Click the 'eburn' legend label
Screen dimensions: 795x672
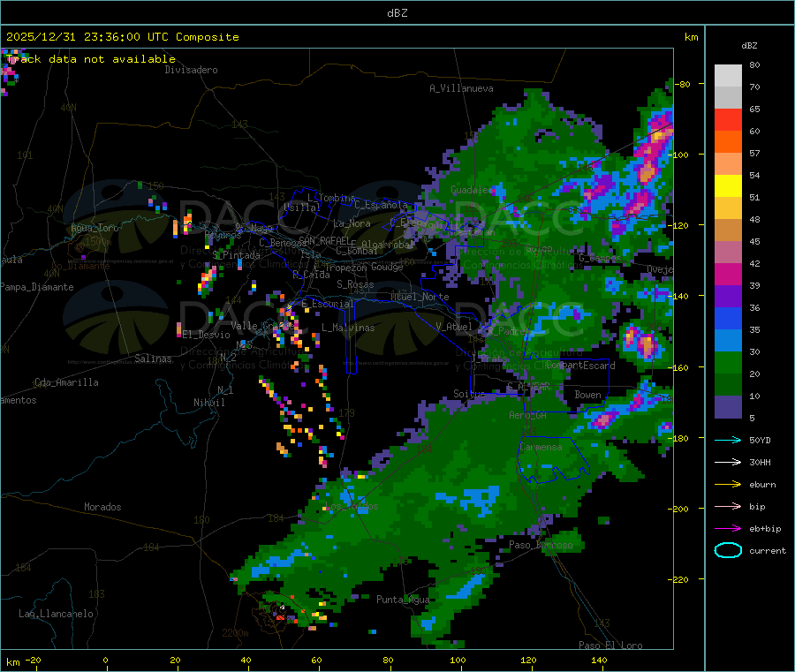[762, 485]
